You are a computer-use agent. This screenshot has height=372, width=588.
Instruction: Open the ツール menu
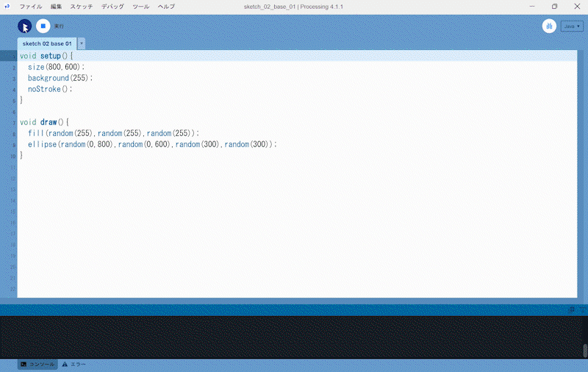point(140,7)
